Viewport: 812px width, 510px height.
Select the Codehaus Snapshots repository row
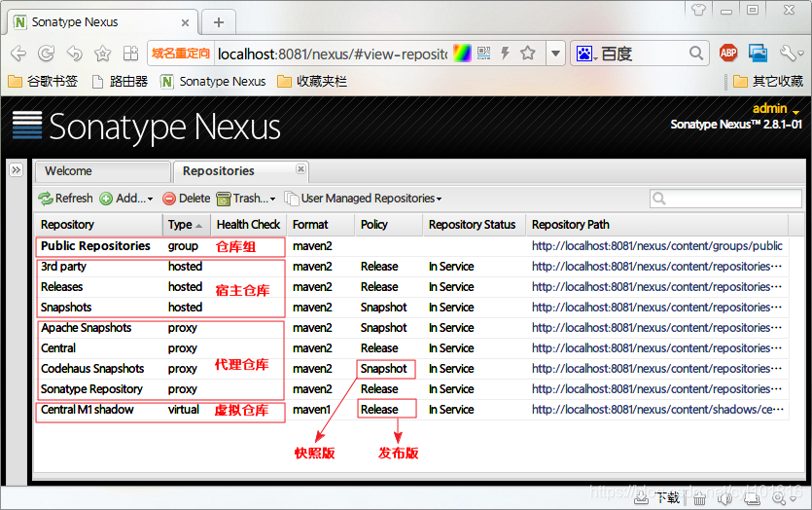(x=411, y=369)
